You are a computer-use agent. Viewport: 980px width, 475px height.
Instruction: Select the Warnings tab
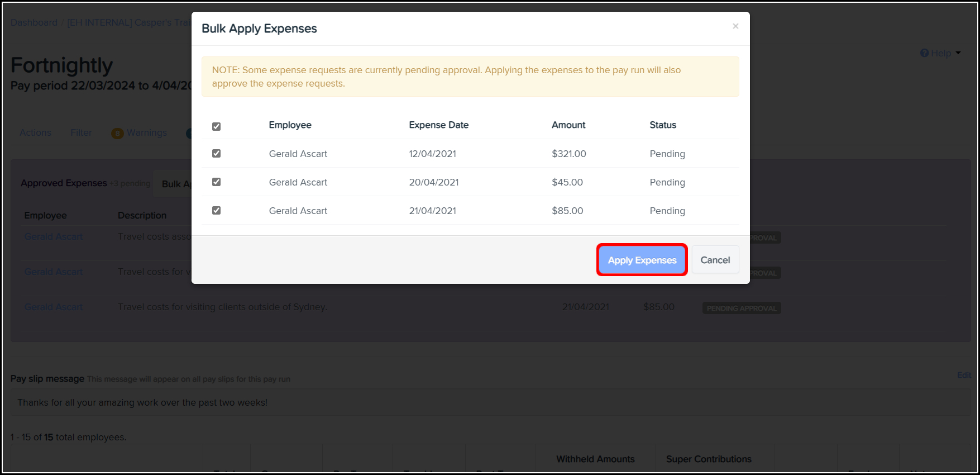tap(146, 132)
